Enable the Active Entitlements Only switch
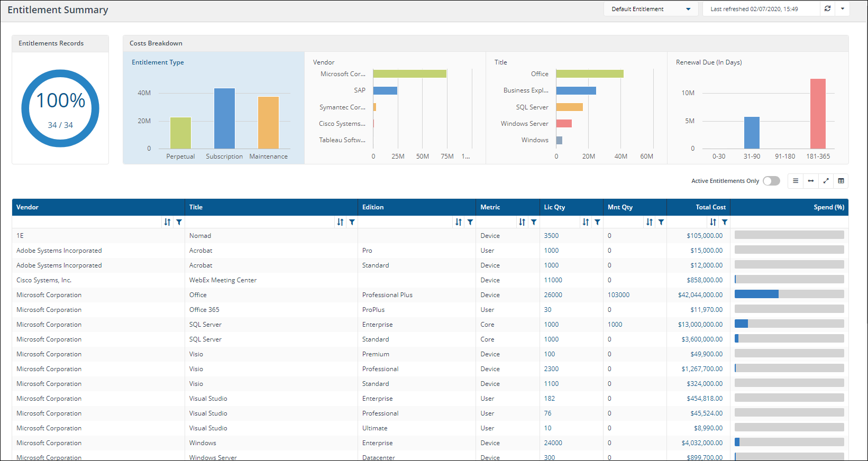 [x=771, y=181]
